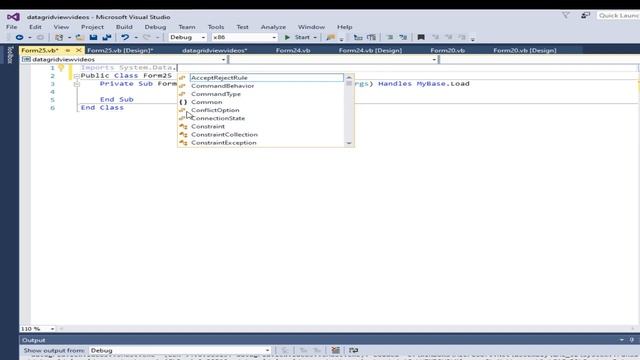Open the Debug menu
Image resolution: width=640 pixels, height=360 pixels.
click(x=155, y=27)
